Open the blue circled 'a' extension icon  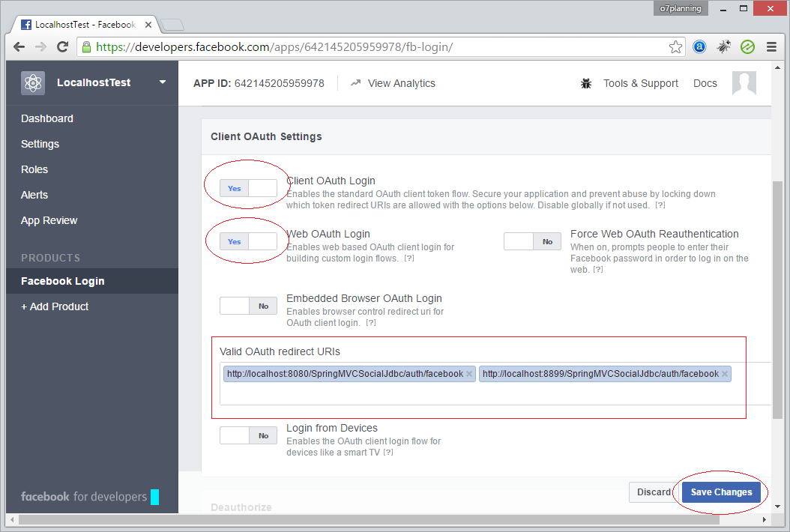pos(699,47)
